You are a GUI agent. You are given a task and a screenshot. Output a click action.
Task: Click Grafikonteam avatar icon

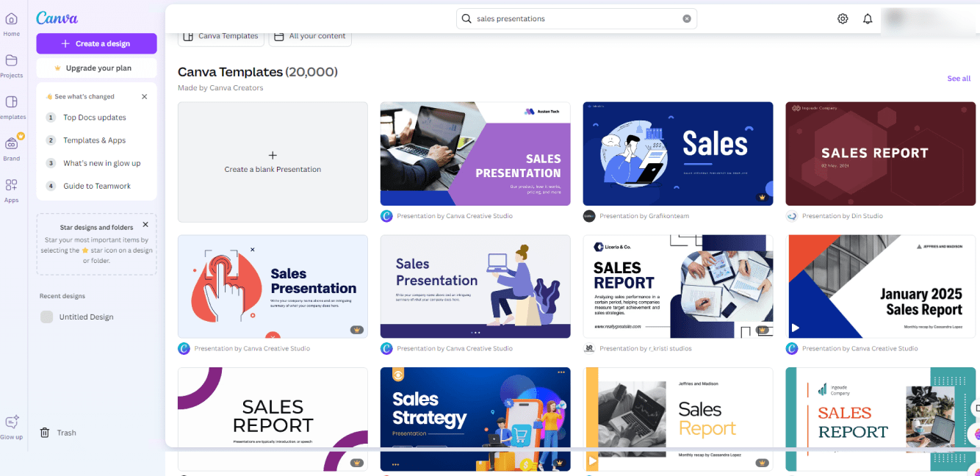(x=589, y=216)
